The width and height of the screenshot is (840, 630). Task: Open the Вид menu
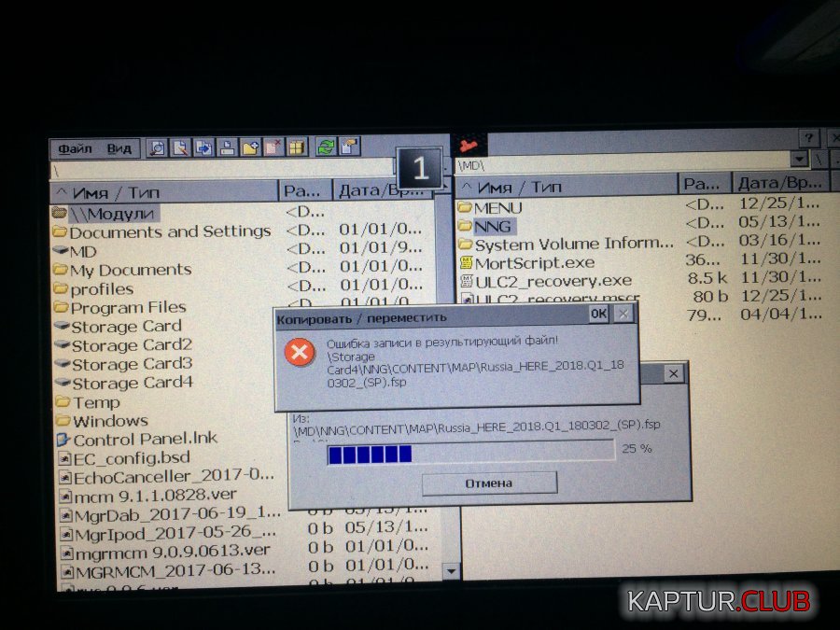(x=119, y=148)
